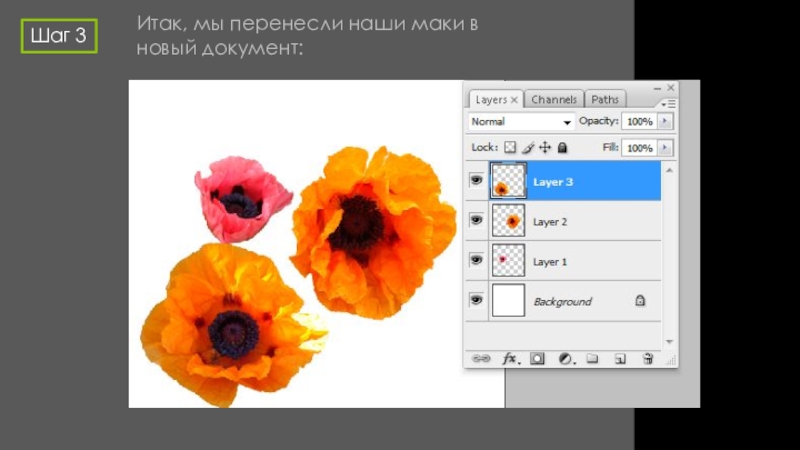Expand the Fill slider arrow
Viewport: 800px width, 450px height.
665,148
